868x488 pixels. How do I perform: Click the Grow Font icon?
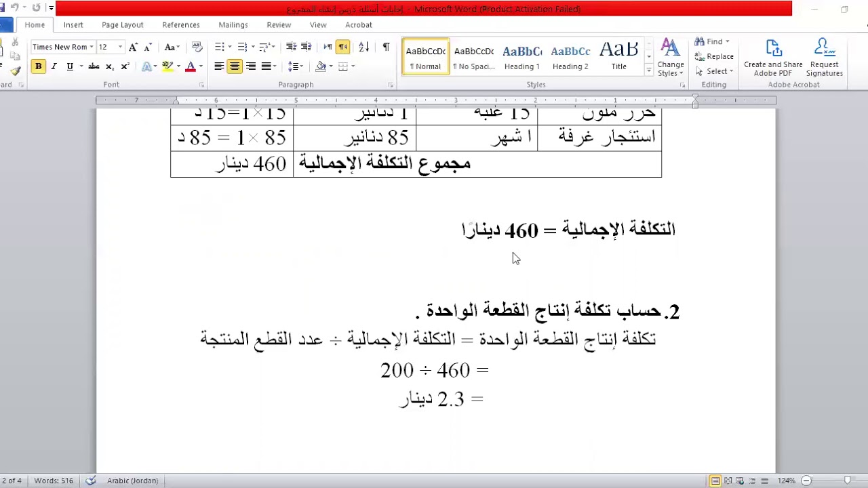(x=134, y=47)
